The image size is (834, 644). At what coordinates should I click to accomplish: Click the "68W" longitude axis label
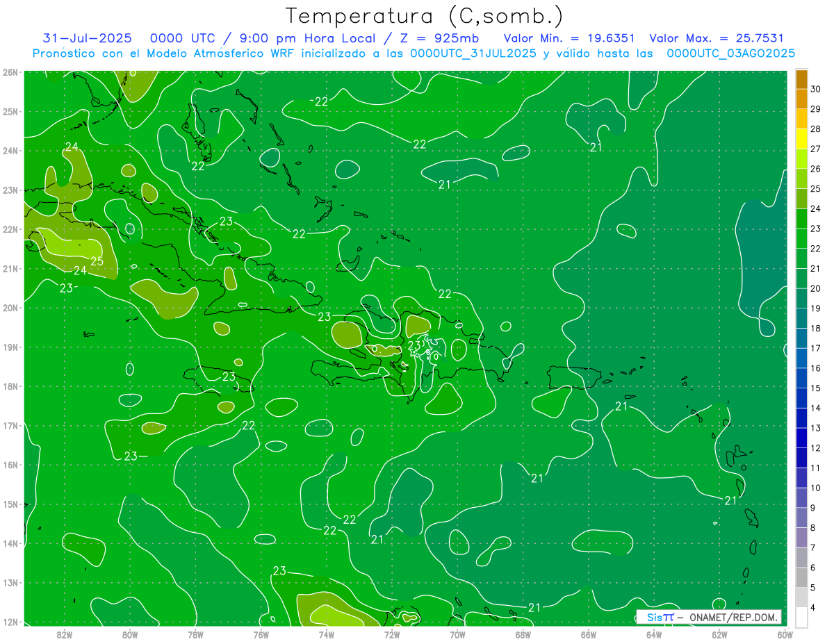523,634
